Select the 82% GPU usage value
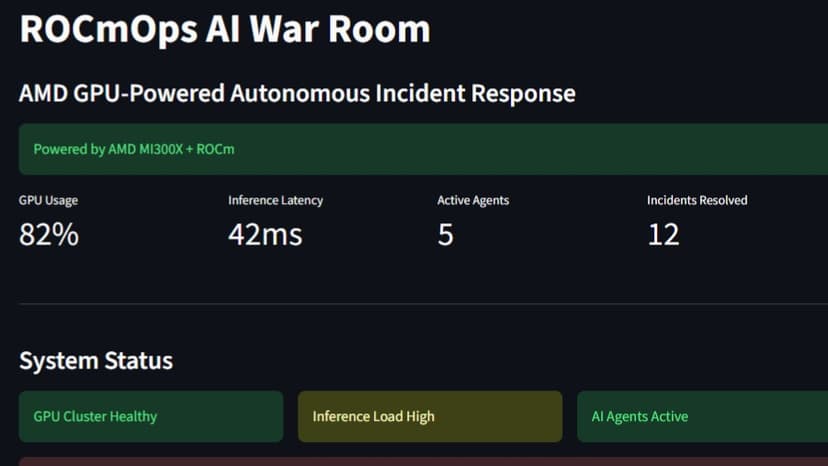Image resolution: width=828 pixels, height=466 pixels. [49, 234]
